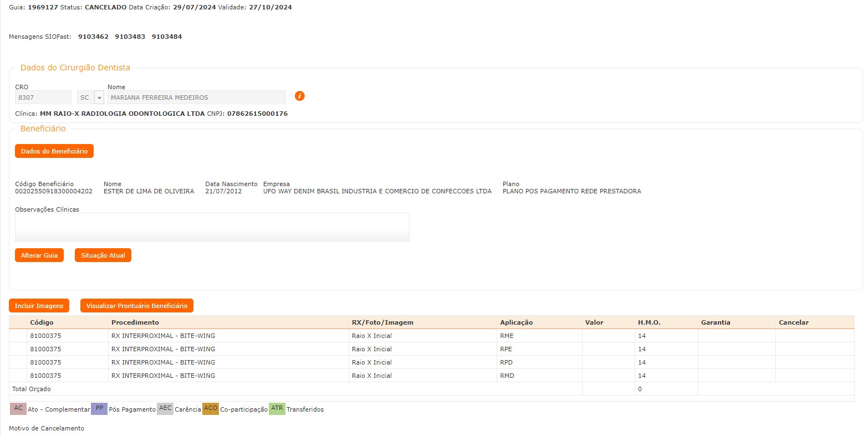This screenshot has height=436, width=868.
Task: Open SIOFast message 9103462
Action: [x=93, y=37]
